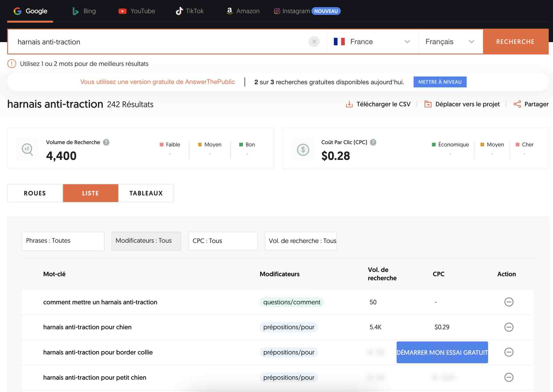Click keyword comment mettre un harnais anti-traction

(x=100, y=302)
